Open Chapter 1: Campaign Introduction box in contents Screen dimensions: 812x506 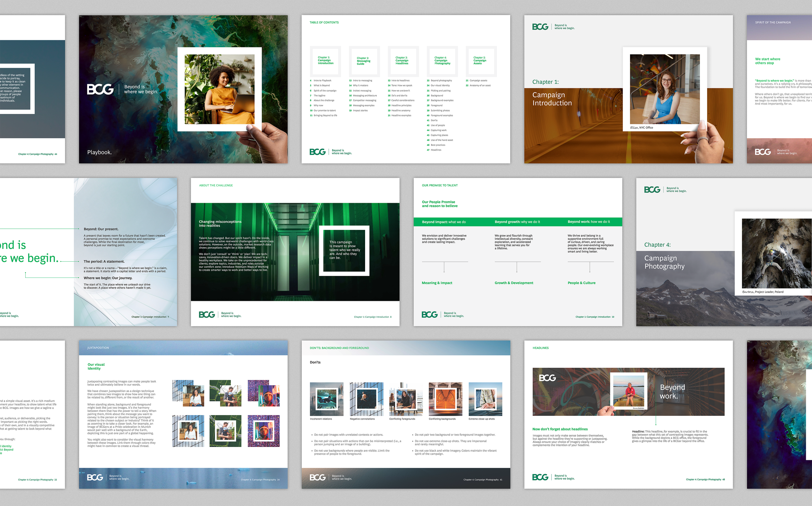pyautogui.click(x=325, y=61)
